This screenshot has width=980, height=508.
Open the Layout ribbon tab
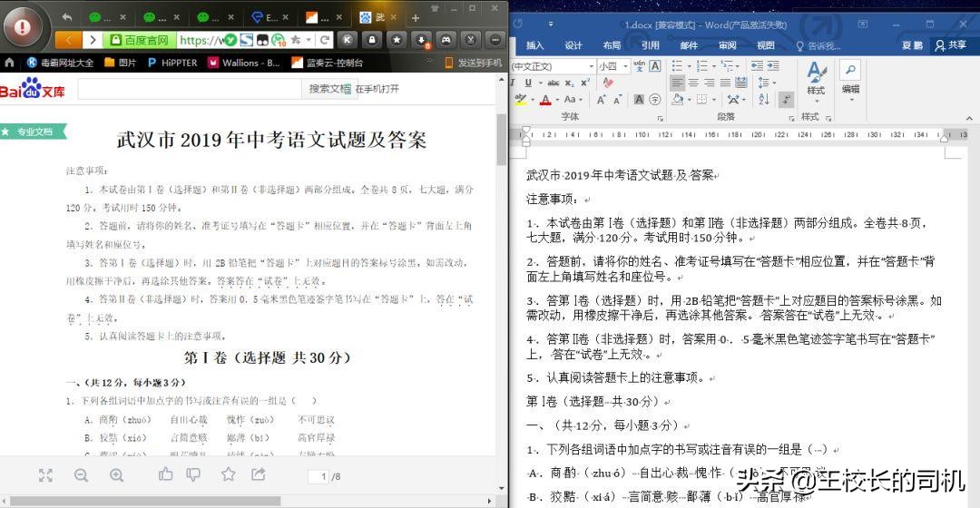tap(612, 45)
